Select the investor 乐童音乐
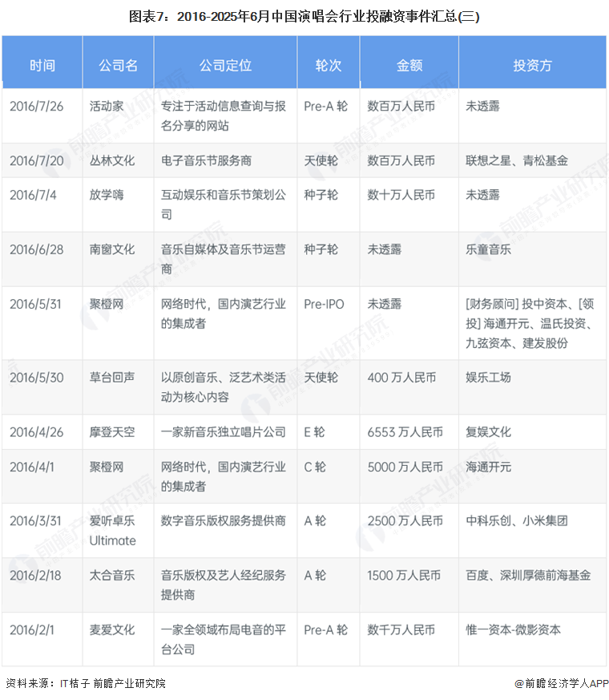Image resolution: width=609 pixels, height=700 pixels. coord(488,249)
